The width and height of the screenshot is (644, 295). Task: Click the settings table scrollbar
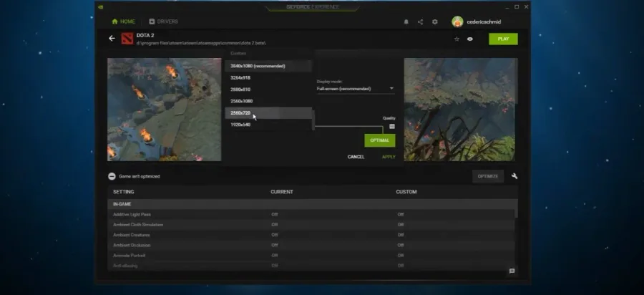(x=516, y=208)
